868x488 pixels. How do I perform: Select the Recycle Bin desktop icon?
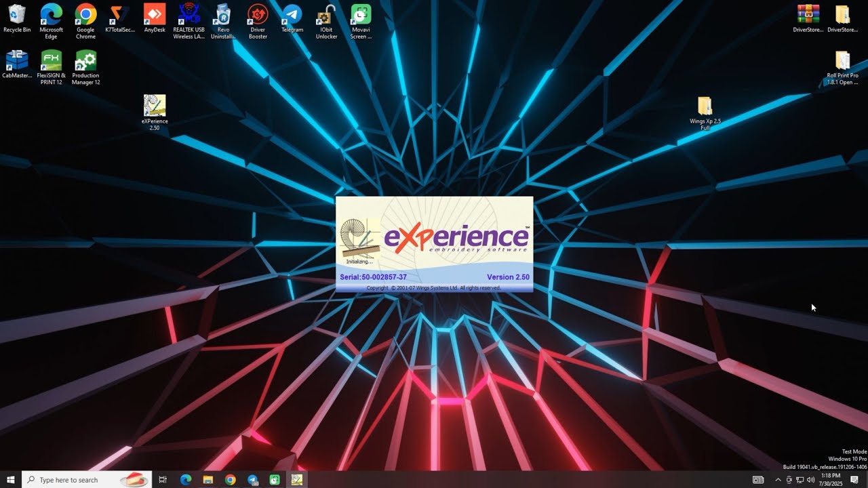coord(17,19)
